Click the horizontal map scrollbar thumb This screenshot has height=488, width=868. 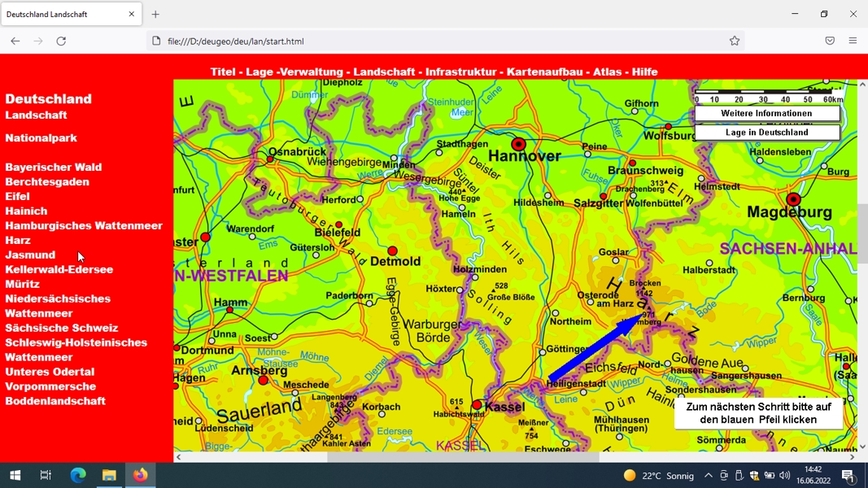click(463, 457)
